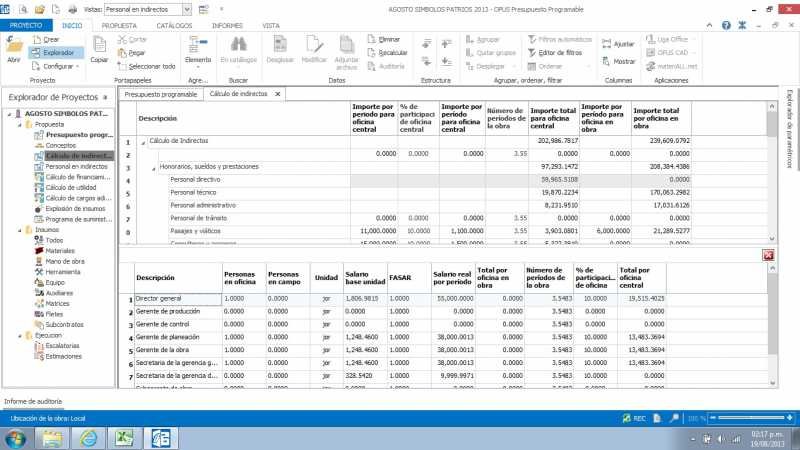
Task: Click the En catálogos search icon
Action: pos(239,48)
